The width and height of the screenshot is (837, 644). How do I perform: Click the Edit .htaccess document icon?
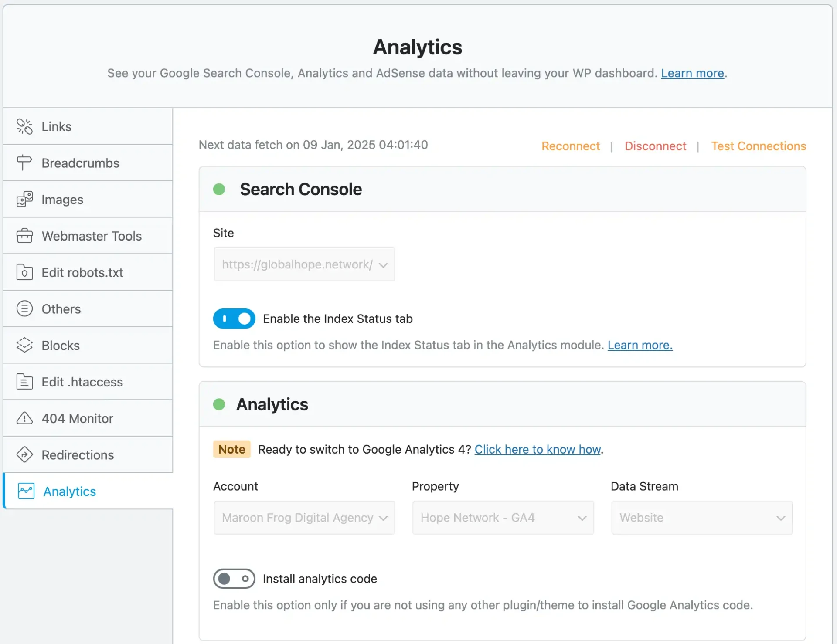[x=24, y=382]
